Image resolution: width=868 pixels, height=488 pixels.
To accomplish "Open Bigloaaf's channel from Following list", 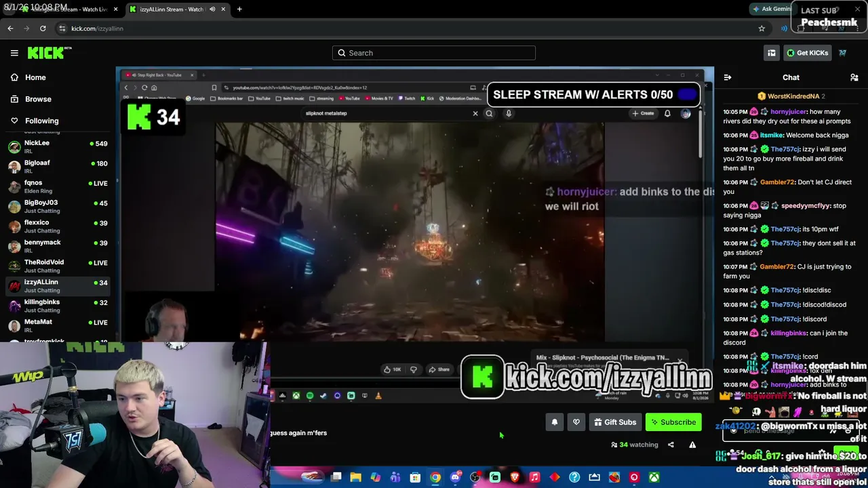I will click(x=58, y=167).
